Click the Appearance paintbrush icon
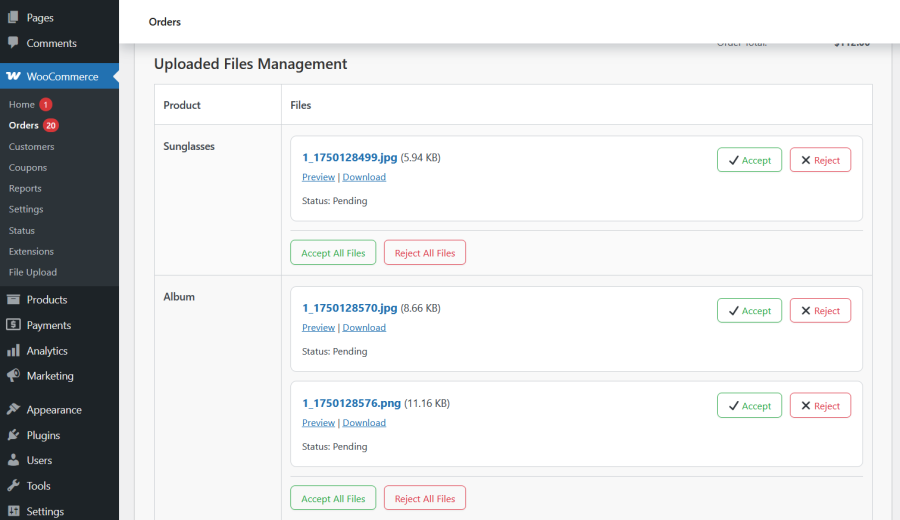 tap(13, 410)
